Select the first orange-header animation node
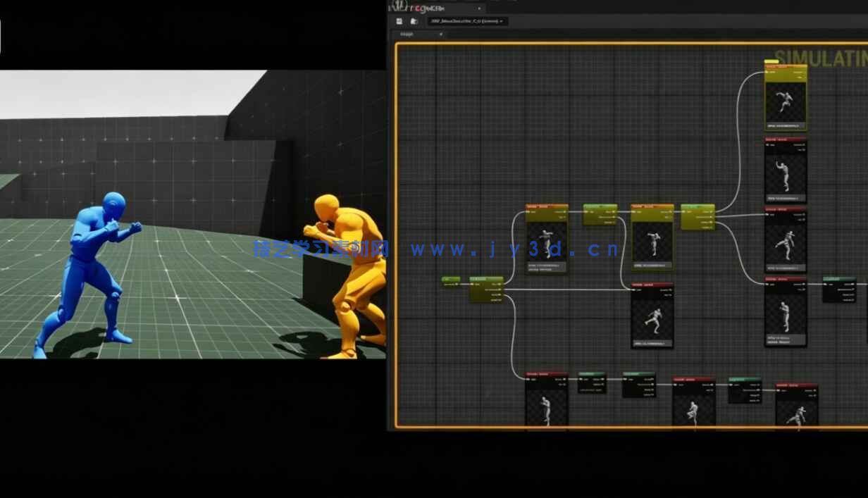The width and height of the screenshot is (868, 498). (547, 239)
